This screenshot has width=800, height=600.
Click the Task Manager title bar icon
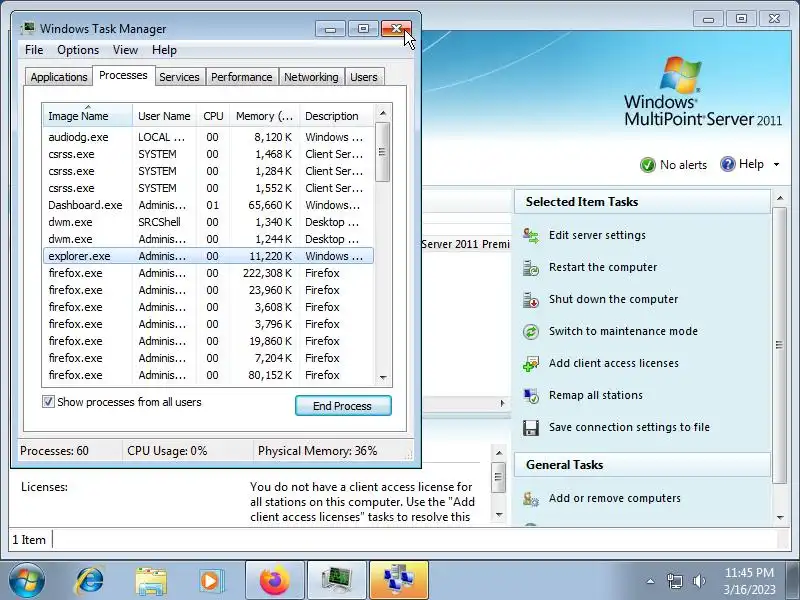(x=28, y=28)
